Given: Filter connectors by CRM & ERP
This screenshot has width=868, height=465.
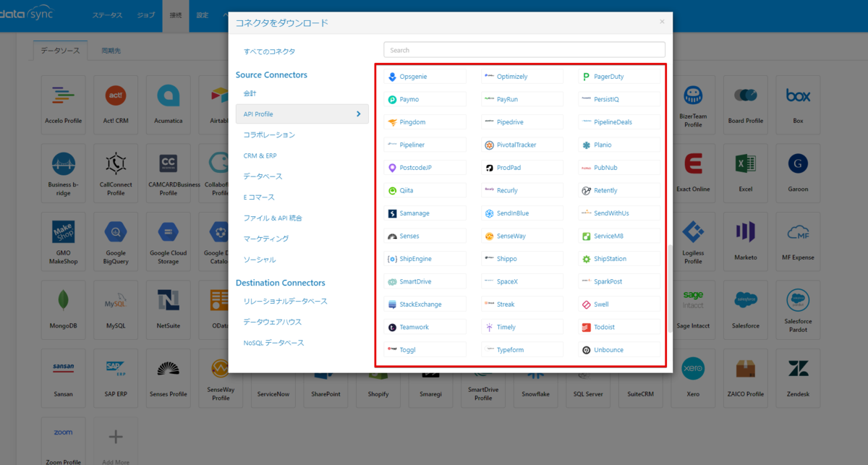Looking at the screenshot, I should [260, 155].
